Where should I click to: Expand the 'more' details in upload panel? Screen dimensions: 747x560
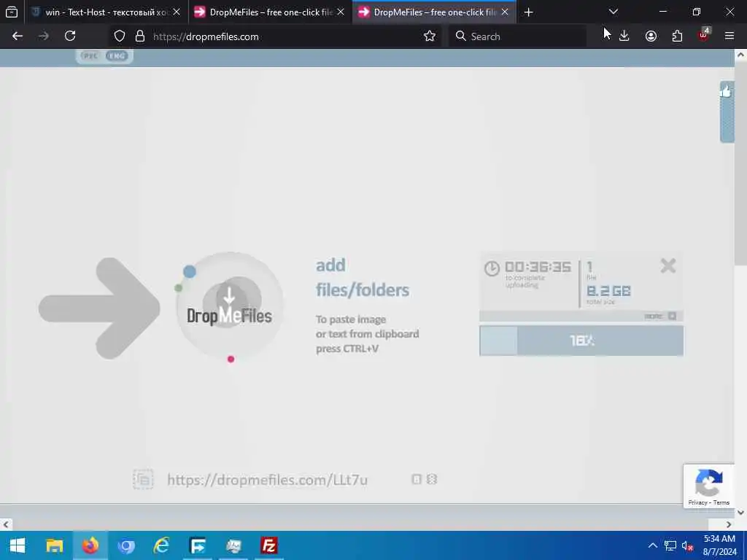click(659, 316)
